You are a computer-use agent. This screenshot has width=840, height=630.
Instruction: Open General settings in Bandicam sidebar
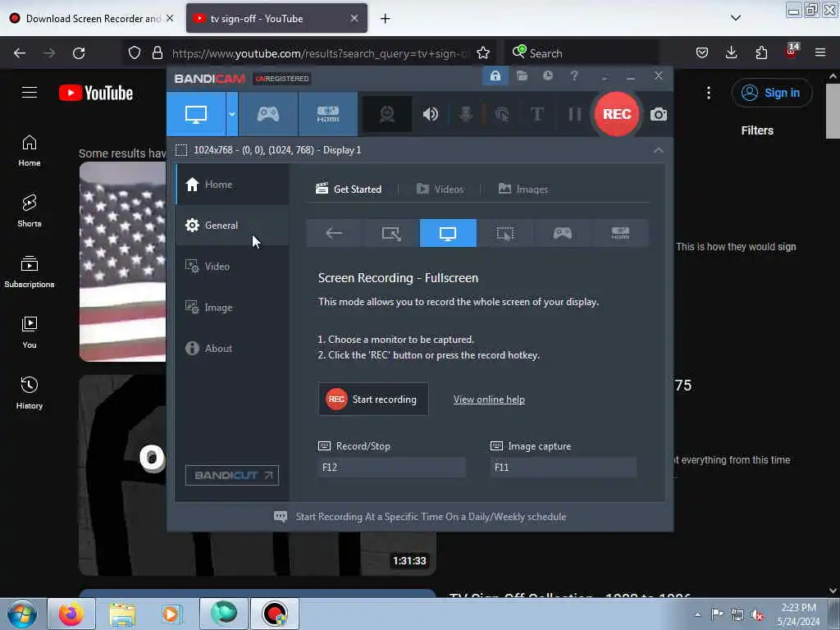232,226
